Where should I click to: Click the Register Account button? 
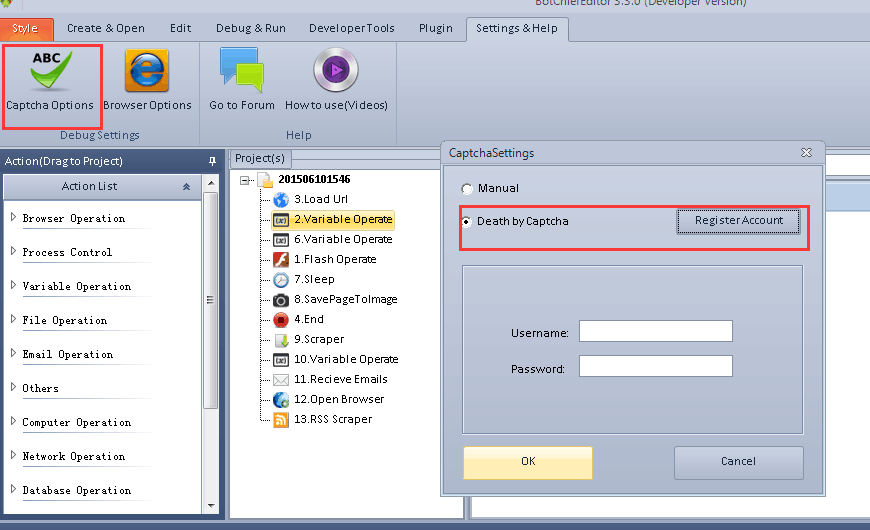tap(739, 220)
